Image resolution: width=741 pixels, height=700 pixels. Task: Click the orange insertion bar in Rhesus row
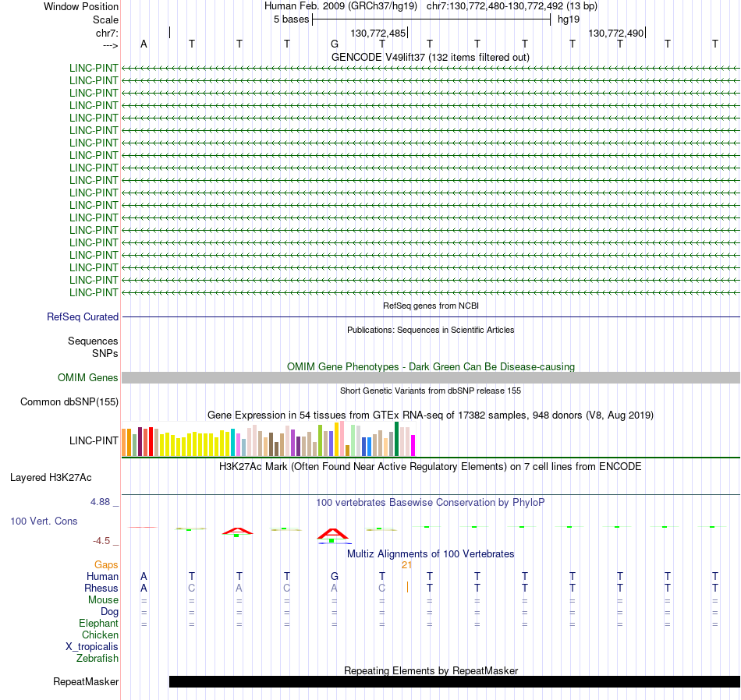tap(407, 588)
